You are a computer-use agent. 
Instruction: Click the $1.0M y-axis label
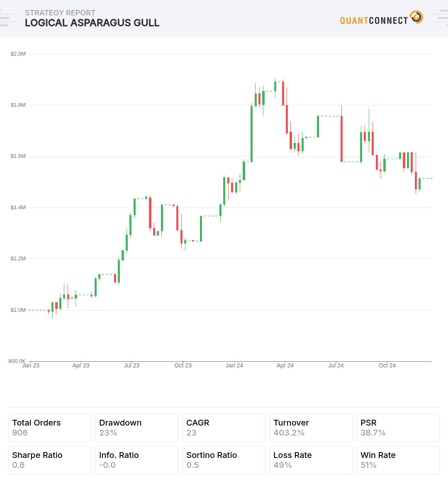coord(18,310)
